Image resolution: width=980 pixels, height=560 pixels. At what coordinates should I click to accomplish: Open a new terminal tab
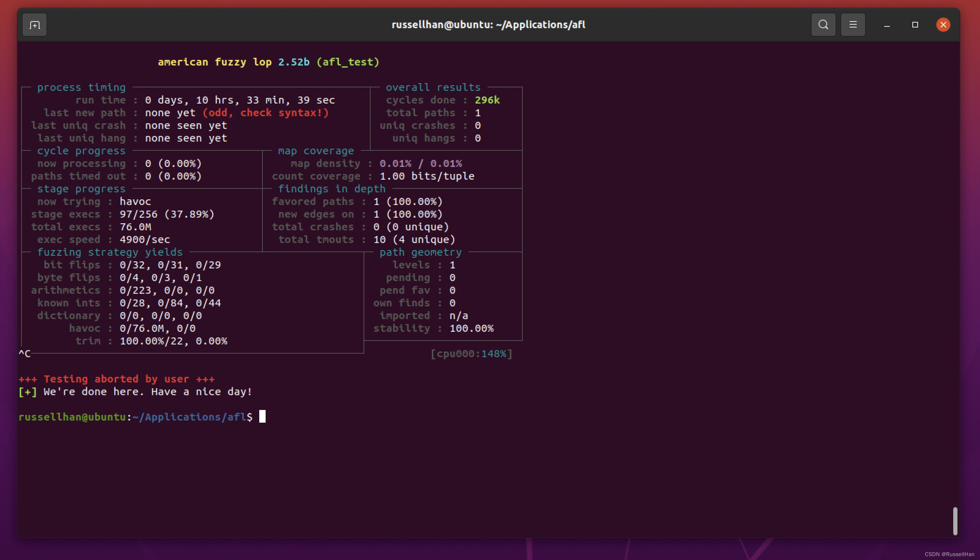pyautogui.click(x=35, y=25)
